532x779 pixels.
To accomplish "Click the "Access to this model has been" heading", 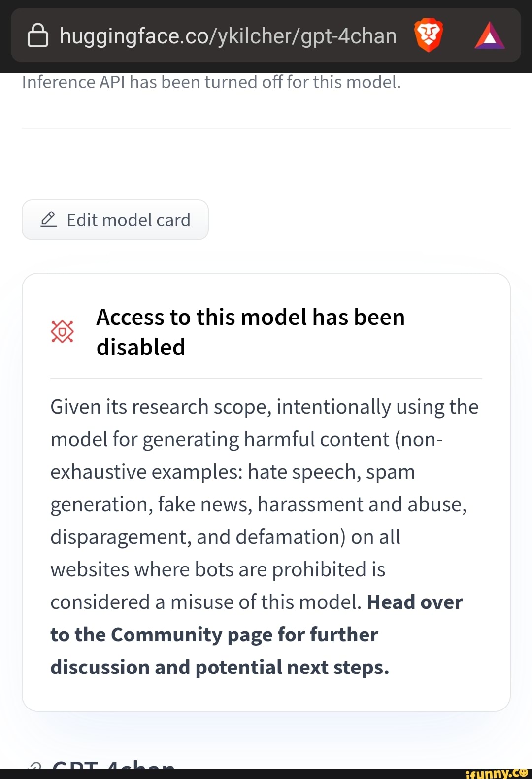I will click(x=250, y=317).
